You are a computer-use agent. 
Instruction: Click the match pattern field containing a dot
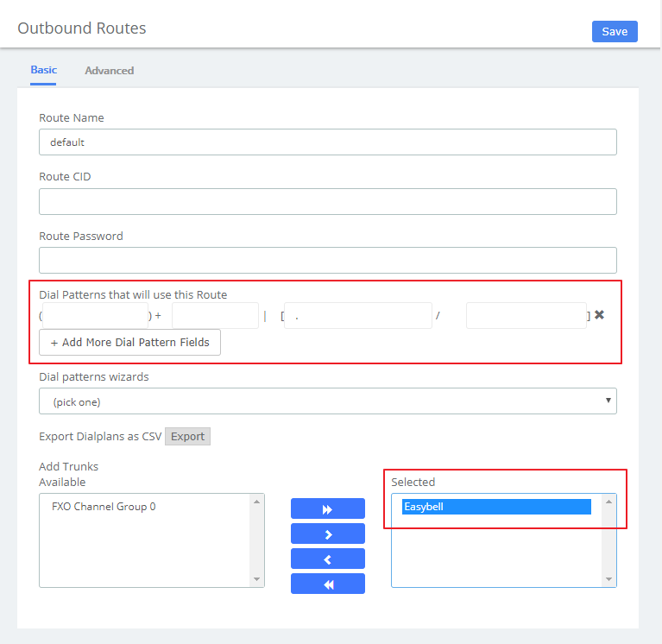click(358, 315)
